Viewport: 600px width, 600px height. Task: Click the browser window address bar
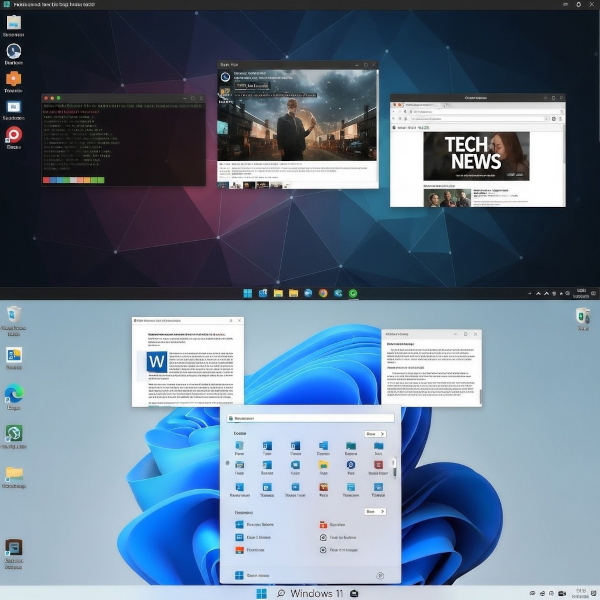pos(479,119)
